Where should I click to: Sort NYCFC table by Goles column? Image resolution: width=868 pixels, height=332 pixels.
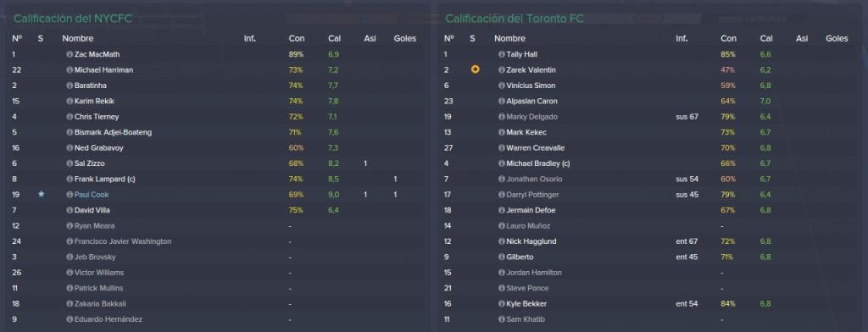(404, 39)
